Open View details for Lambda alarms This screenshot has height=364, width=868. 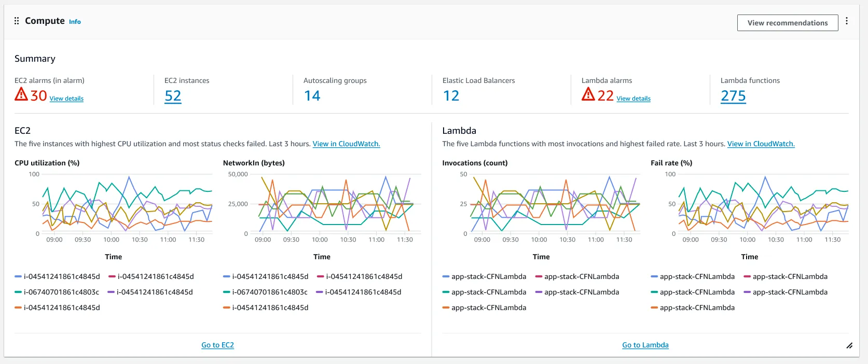pyautogui.click(x=633, y=99)
